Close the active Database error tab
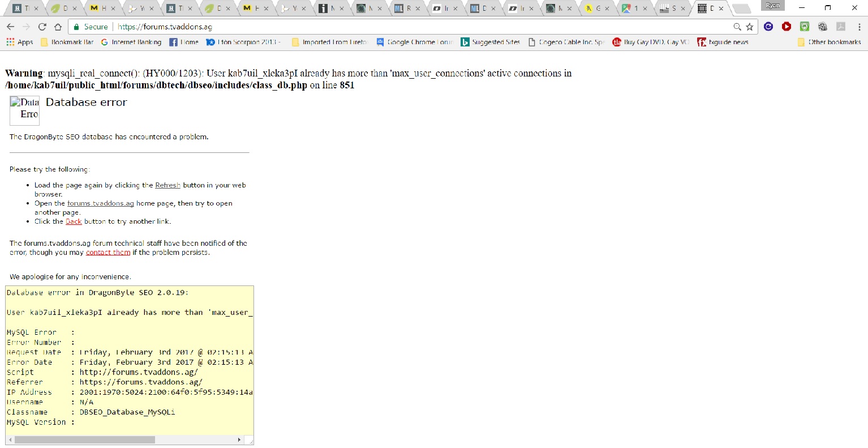The image size is (868, 448). 721,8
